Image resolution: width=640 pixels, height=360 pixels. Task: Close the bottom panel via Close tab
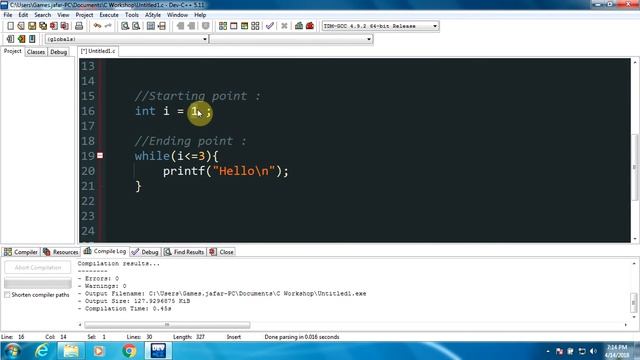point(222,252)
